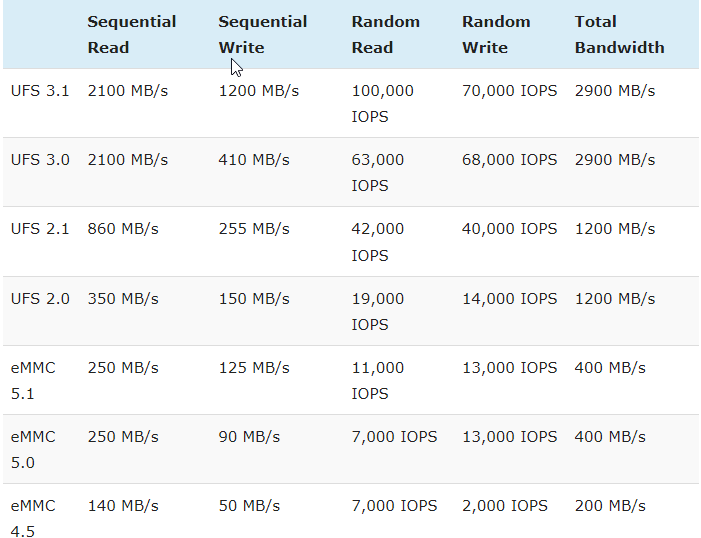
Task: Select the eMMC 5.1 row label
Action: click(x=33, y=381)
